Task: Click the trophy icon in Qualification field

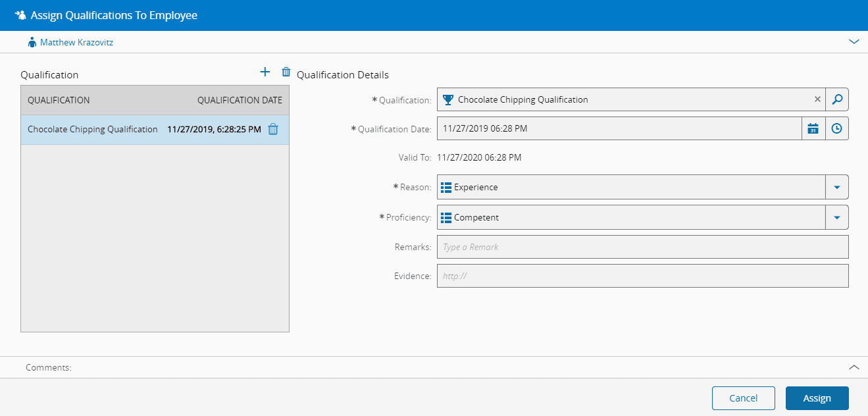Action: pyautogui.click(x=448, y=100)
